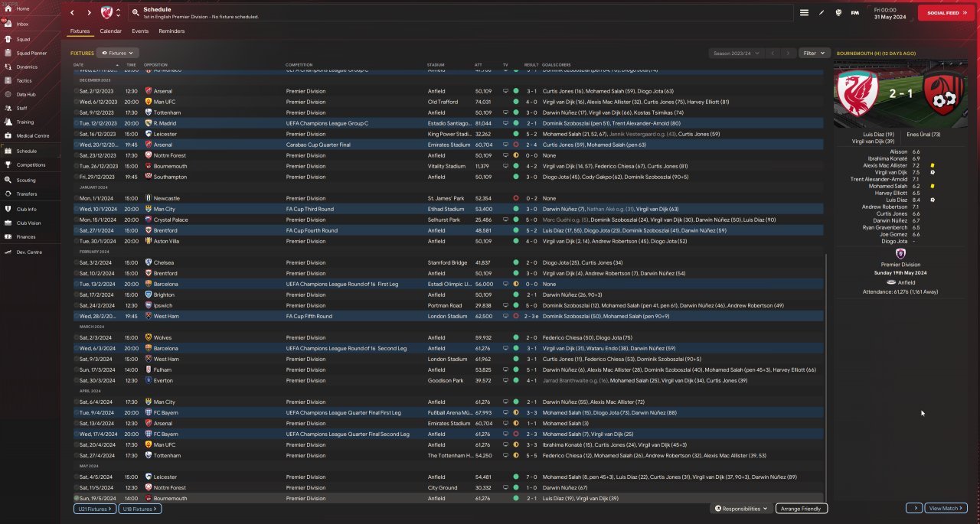
Task: Open the Dynamics sidebar icon
Action: (x=7, y=67)
